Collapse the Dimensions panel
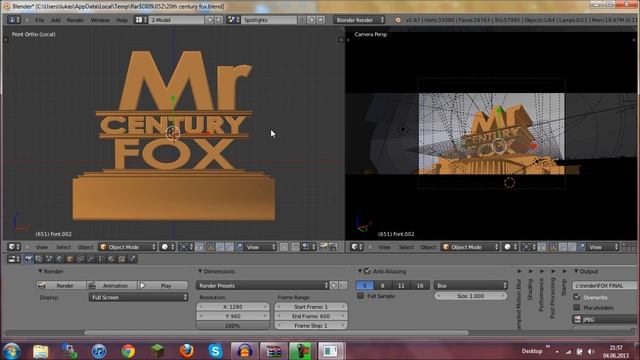The width and height of the screenshot is (640, 360). click(200, 271)
